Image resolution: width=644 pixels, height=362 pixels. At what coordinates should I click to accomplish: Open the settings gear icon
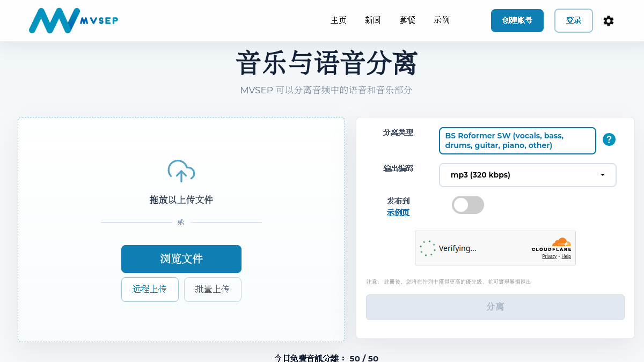pyautogui.click(x=608, y=21)
